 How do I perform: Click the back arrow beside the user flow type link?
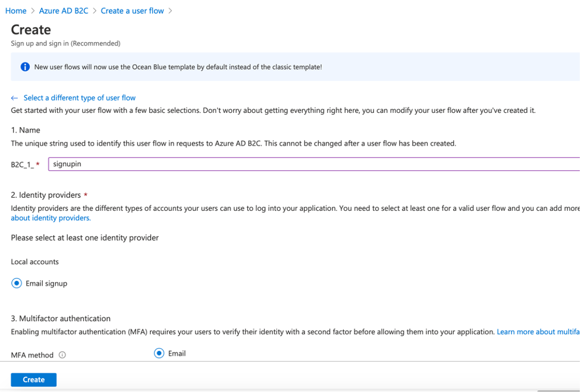(15, 98)
